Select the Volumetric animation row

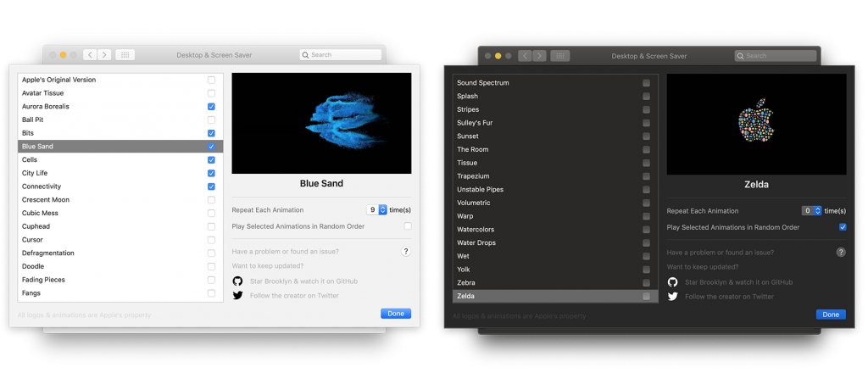(556, 203)
